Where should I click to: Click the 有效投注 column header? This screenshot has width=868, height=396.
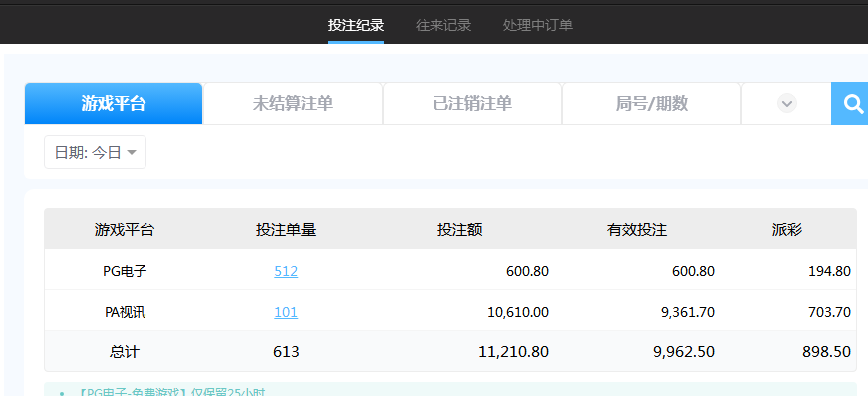637,230
